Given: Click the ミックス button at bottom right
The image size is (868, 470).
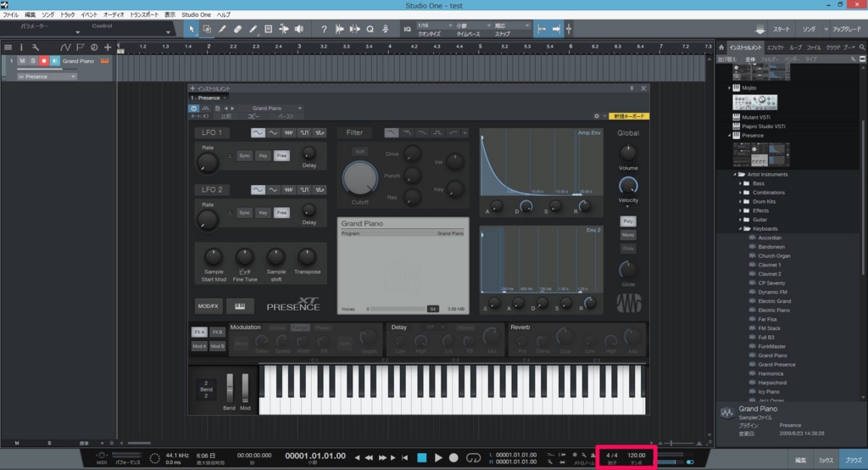Looking at the screenshot, I should pyautogui.click(x=826, y=460).
